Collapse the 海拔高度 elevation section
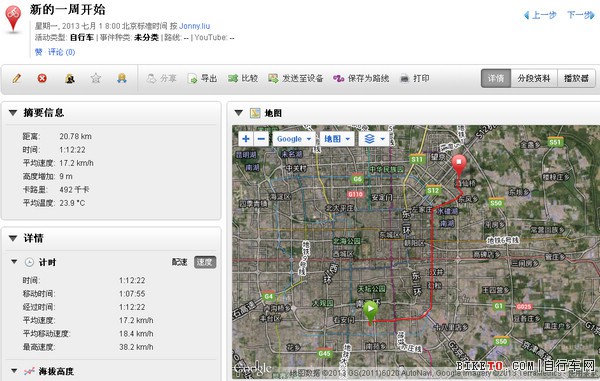The image size is (600, 381). (x=14, y=371)
